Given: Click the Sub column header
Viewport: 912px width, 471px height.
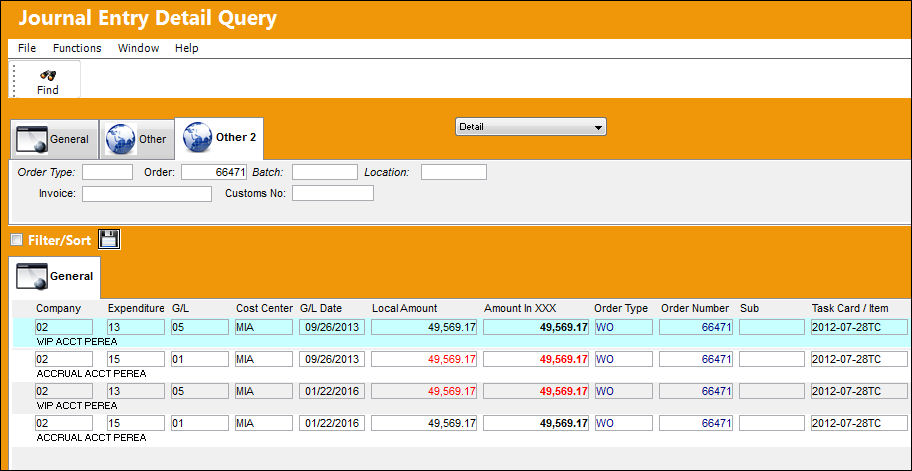Looking at the screenshot, I should point(749,308).
